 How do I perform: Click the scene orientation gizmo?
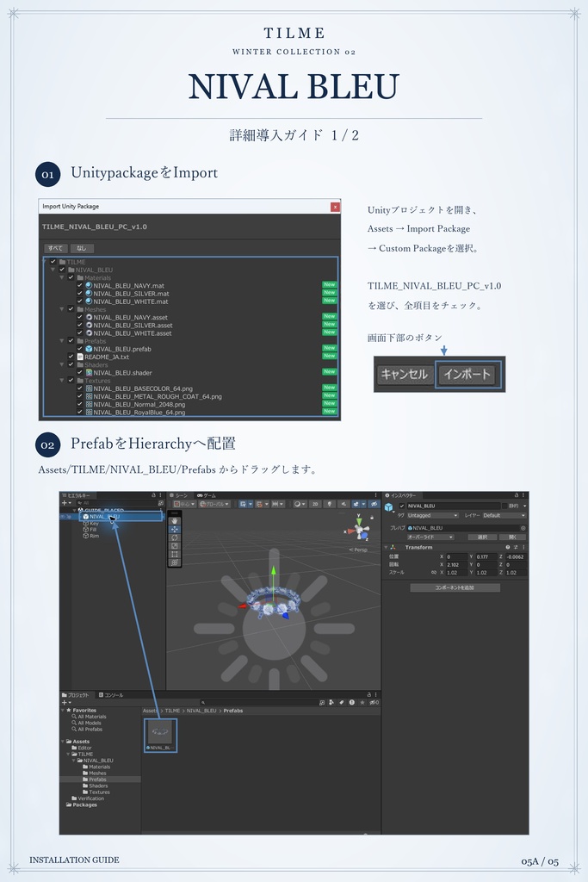point(359,530)
